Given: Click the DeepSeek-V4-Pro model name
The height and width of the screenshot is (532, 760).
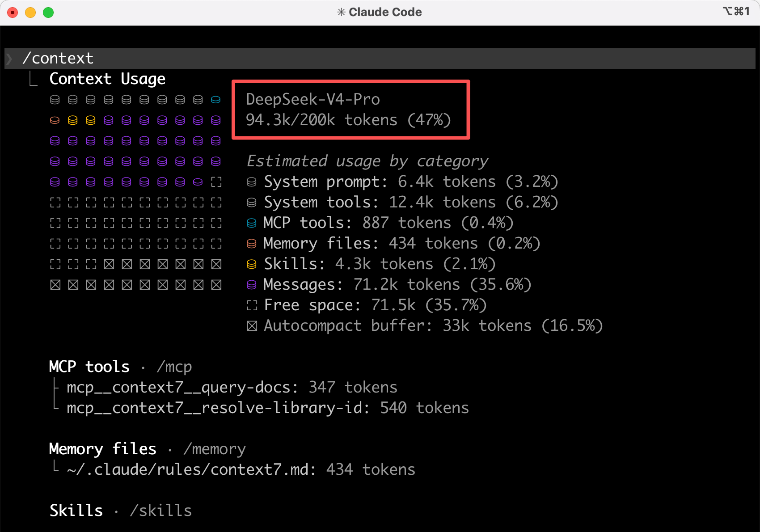Looking at the screenshot, I should (312, 99).
